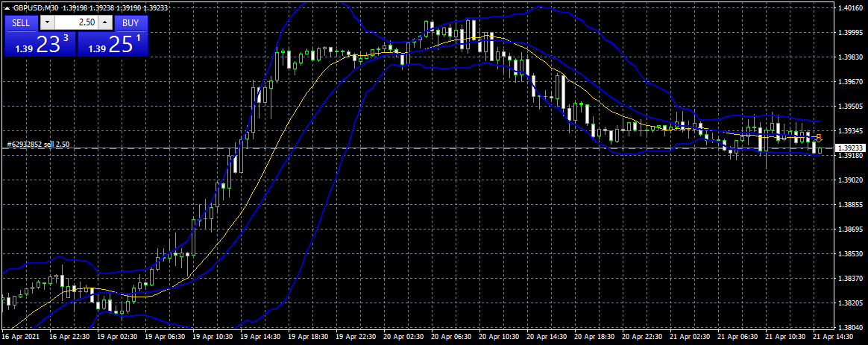Screen dimensions: 868x345
Task: Click time axis label 20 Apr 06:30
Action: click(x=450, y=336)
